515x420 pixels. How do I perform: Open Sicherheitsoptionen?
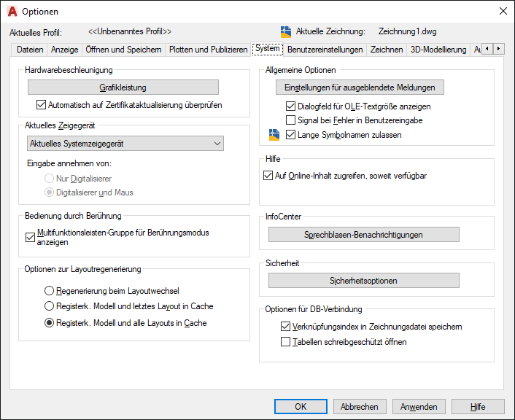coord(363,281)
